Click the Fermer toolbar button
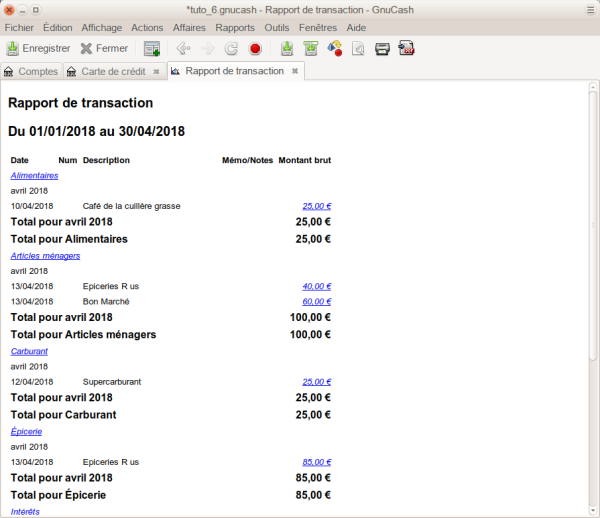 104,49
